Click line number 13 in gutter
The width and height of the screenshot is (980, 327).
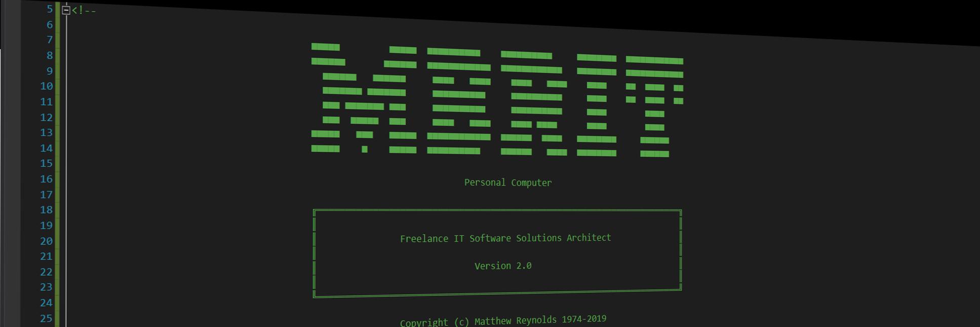[47, 132]
